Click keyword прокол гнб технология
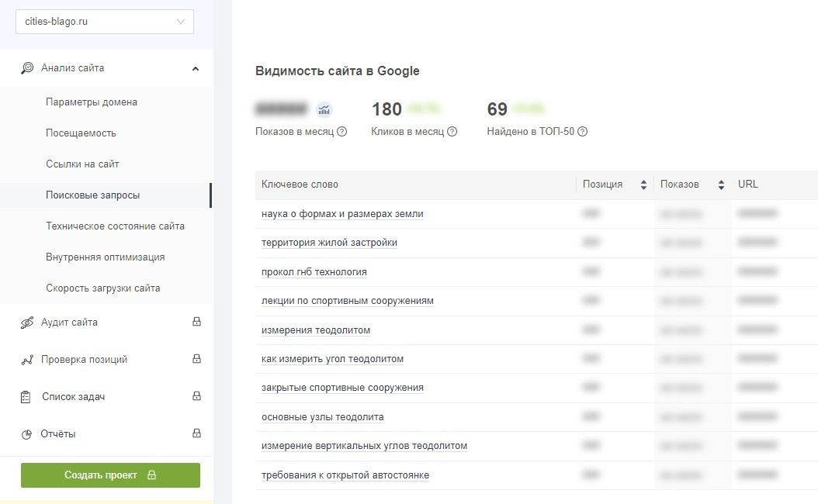 coord(314,272)
